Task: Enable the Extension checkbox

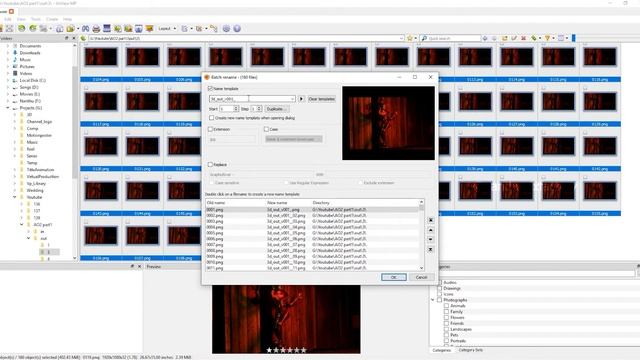Action: point(210,129)
